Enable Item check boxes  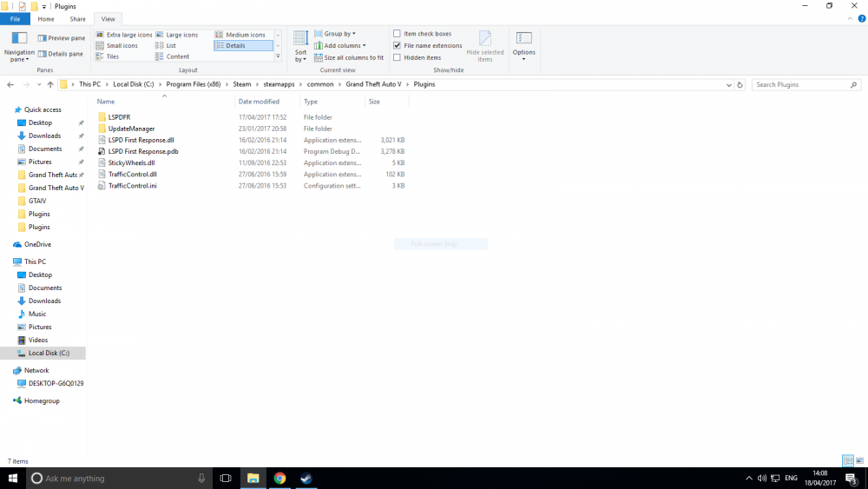tap(397, 34)
